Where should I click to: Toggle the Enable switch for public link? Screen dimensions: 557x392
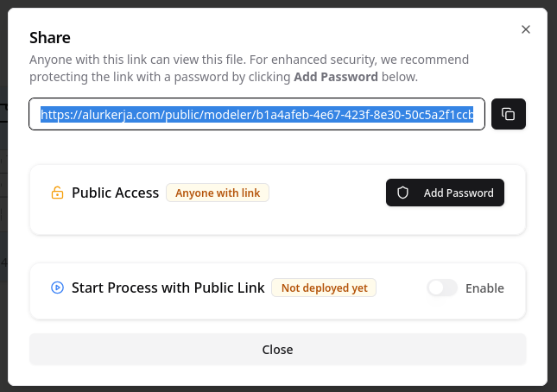(442, 288)
